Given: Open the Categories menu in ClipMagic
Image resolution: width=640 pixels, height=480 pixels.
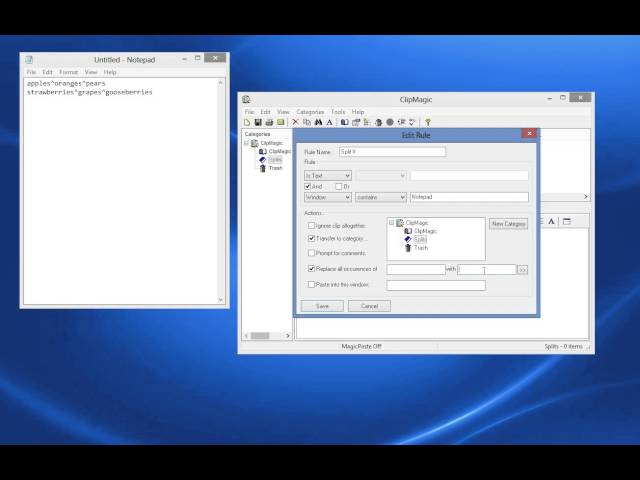Looking at the screenshot, I should (x=310, y=112).
